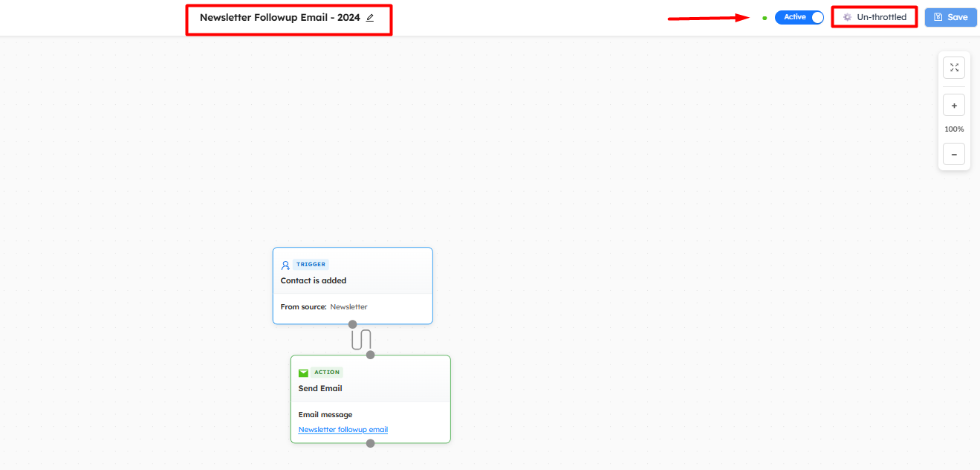Toggle the Active workflow switch
Image resolution: width=980 pixels, height=470 pixels.
tap(799, 17)
